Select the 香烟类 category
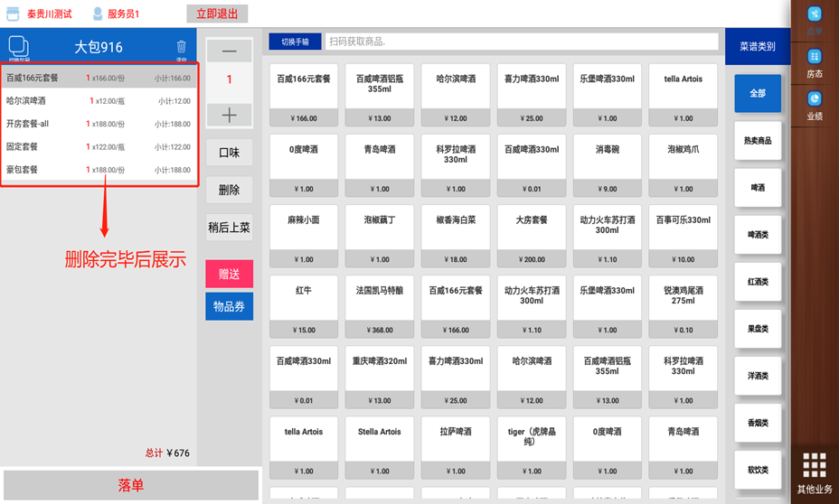 point(758,423)
